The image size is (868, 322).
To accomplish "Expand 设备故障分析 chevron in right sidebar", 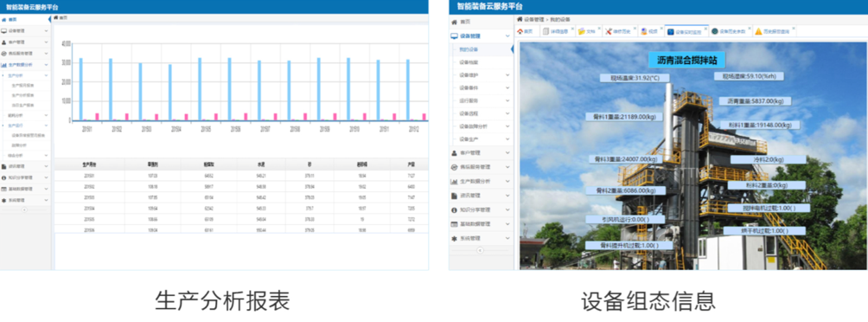I will tap(507, 126).
